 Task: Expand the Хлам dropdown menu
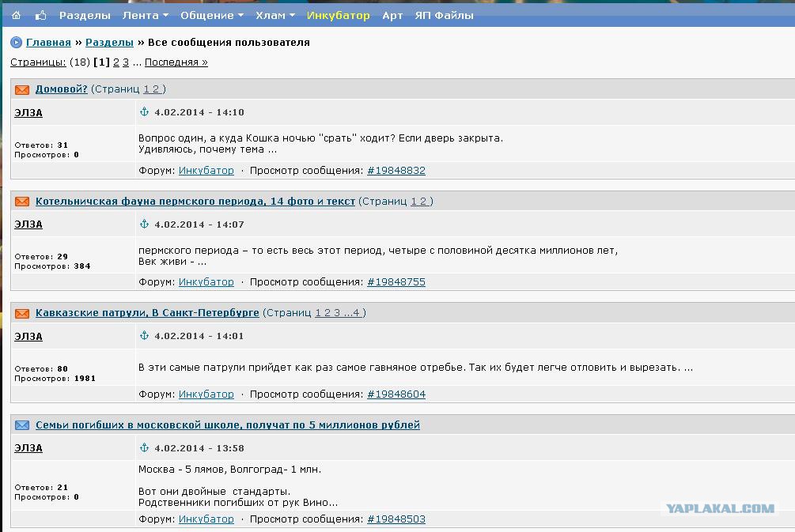pyautogui.click(x=274, y=15)
